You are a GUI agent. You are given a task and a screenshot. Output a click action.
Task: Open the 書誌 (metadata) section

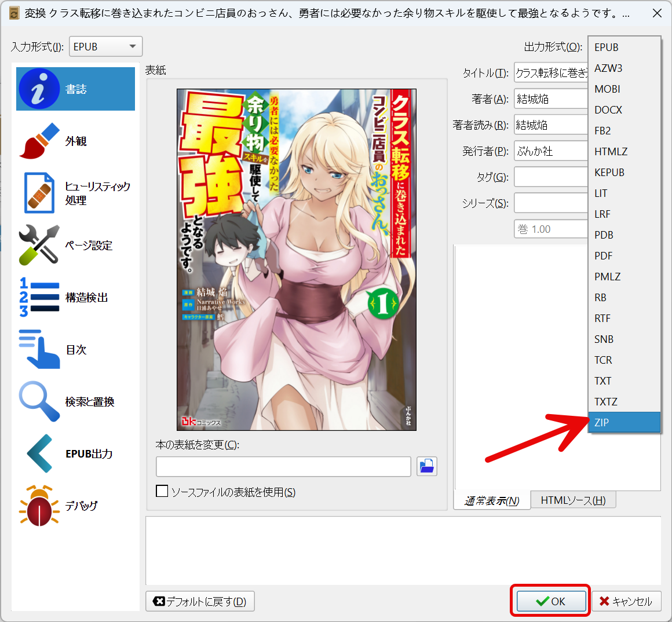[75, 88]
